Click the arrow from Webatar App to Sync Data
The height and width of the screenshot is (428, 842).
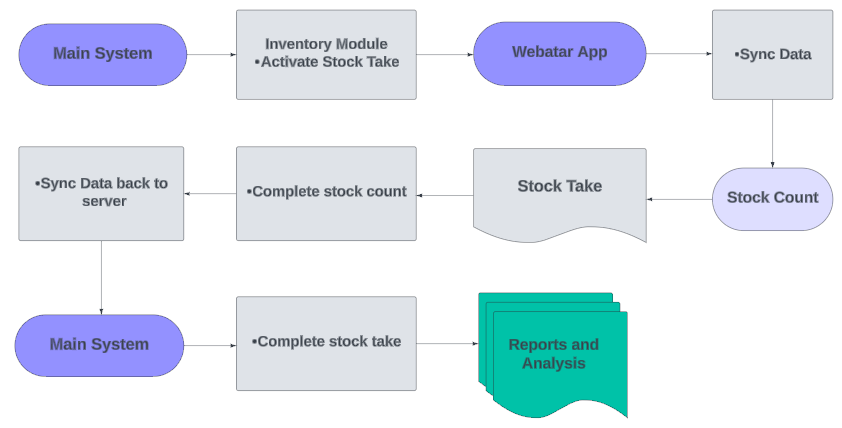coord(678,54)
